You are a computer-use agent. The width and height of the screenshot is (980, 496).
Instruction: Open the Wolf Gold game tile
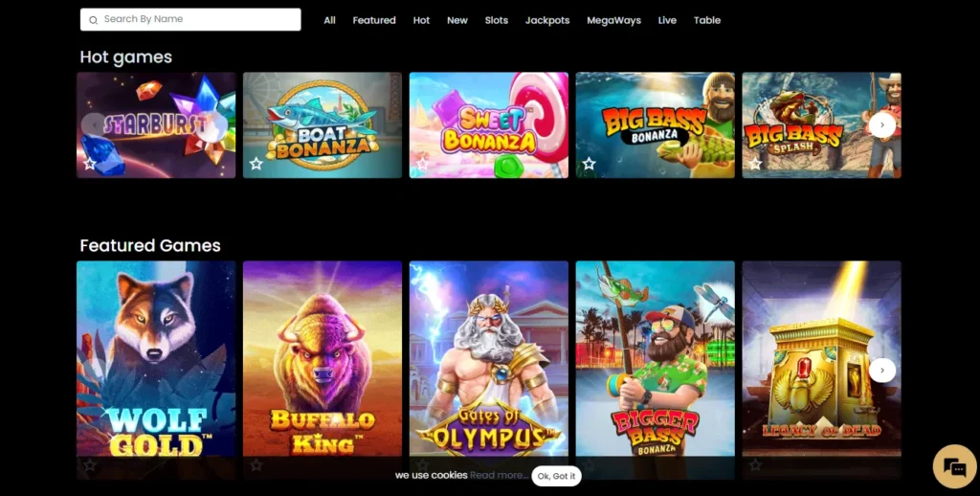(156, 358)
